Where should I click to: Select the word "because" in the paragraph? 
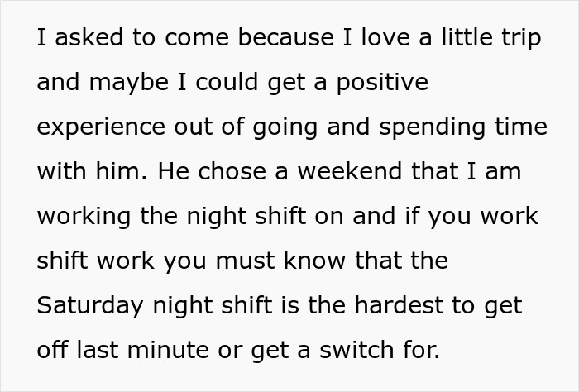click(x=286, y=38)
